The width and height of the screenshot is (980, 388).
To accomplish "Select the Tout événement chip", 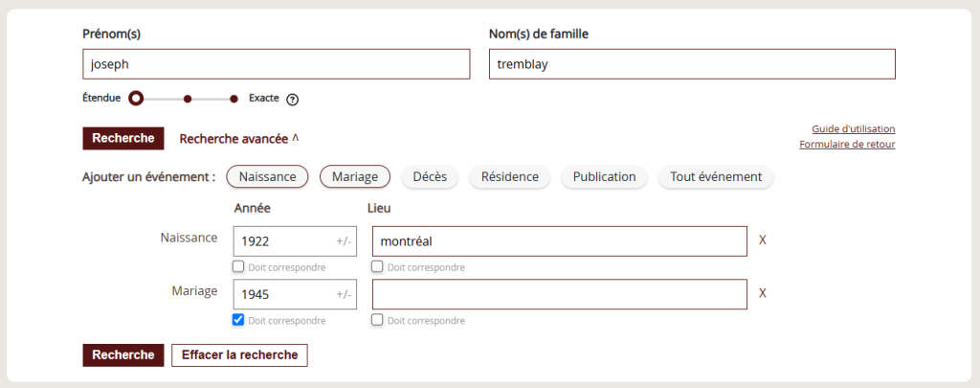I will (716, 176).
